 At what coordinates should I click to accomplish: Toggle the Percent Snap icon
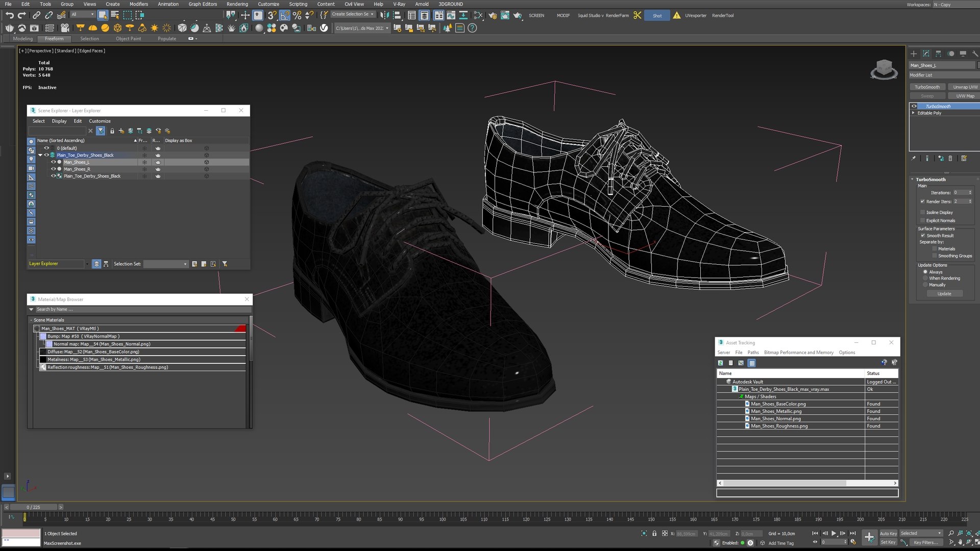pos(297,15)
